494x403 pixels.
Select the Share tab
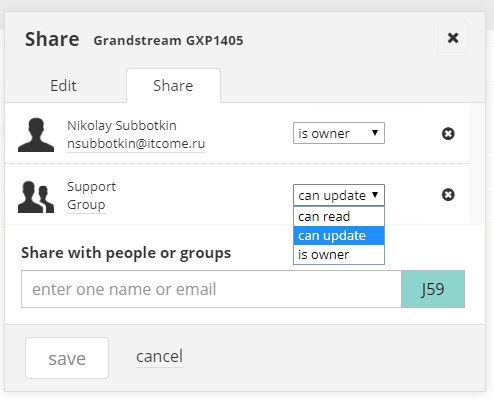(173, 86)
